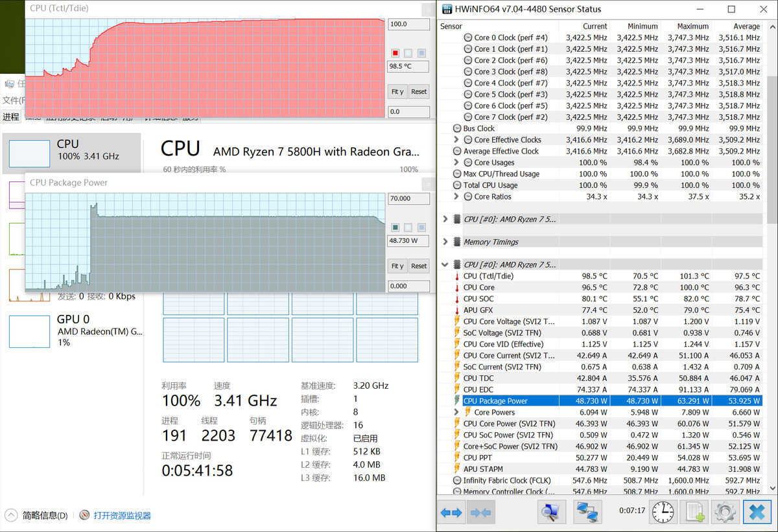Image resolution: width=778 pixels, height=532 pixels.
Task: Click the collapse-columns inward arrows icon in HWiNFO
Action: (480, 512)
